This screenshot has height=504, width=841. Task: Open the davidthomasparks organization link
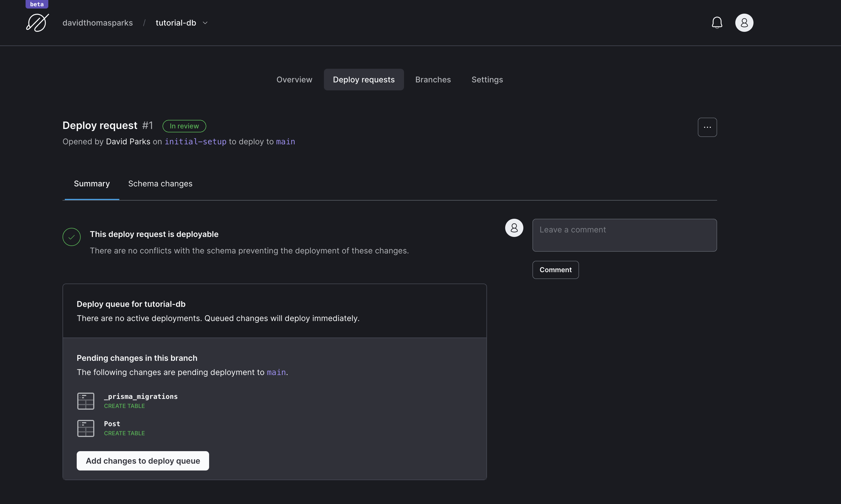[97, 23]
